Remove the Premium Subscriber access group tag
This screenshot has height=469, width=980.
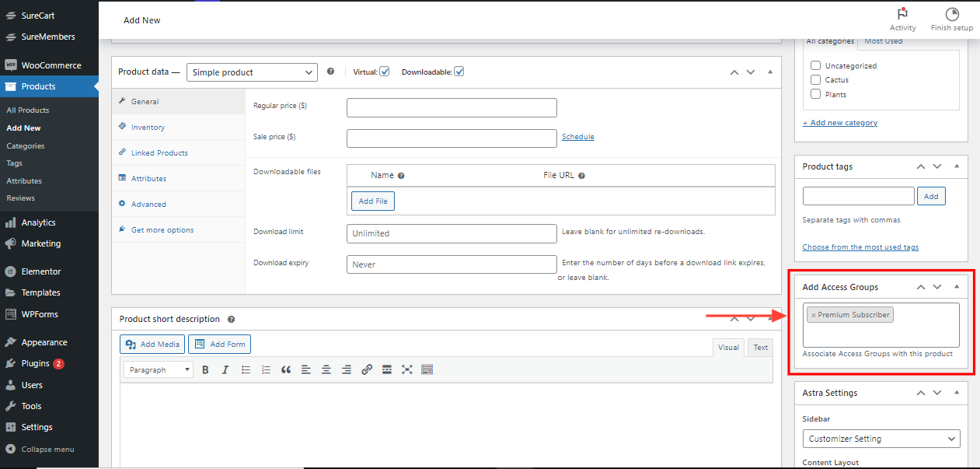(813, 315)
